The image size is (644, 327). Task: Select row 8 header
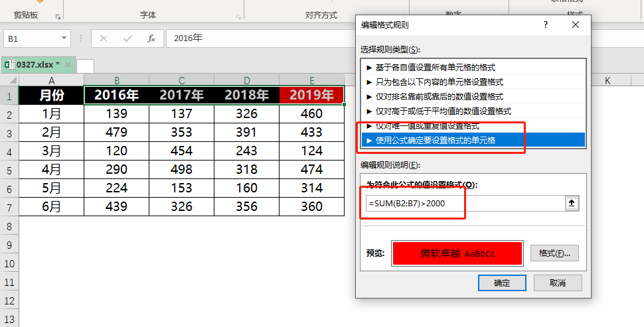click(9, 226)
